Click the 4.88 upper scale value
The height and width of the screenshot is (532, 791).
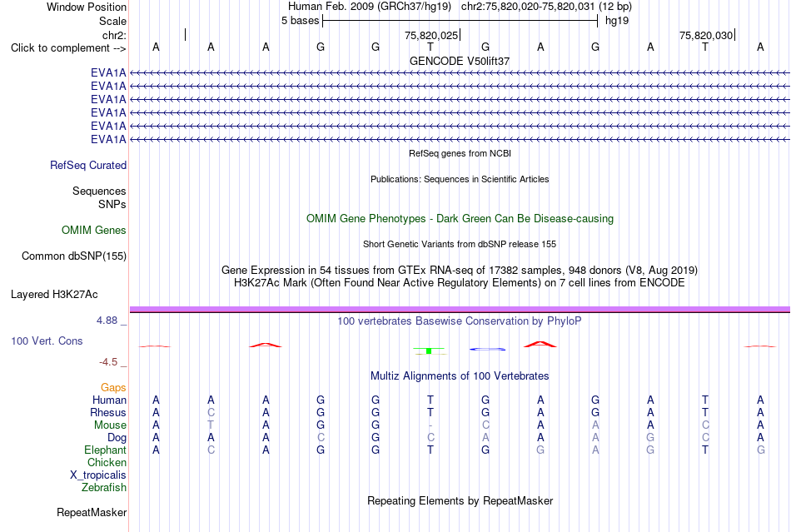(x=107, y=321)
